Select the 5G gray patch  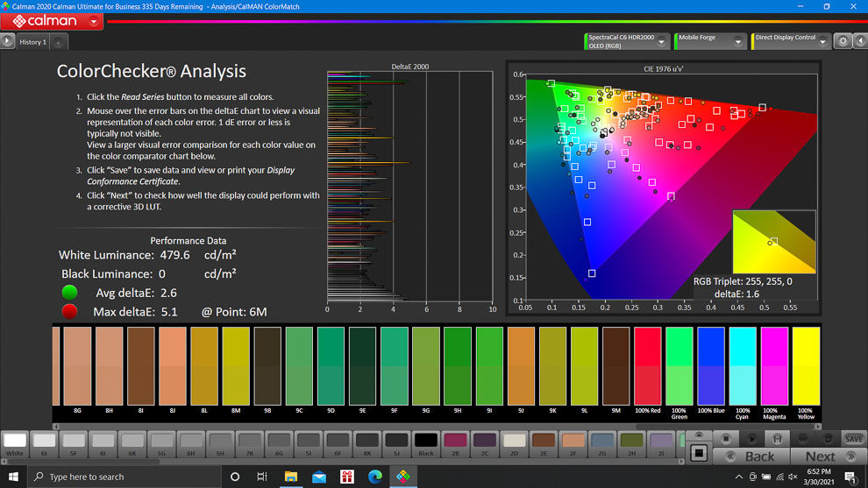pyautogui.click(x=161, y=443)
